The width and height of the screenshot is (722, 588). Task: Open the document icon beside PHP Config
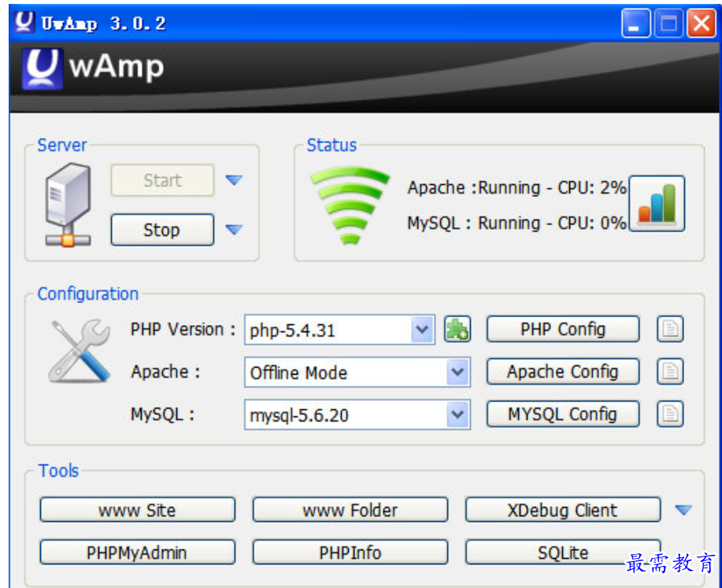pos(670,329)
